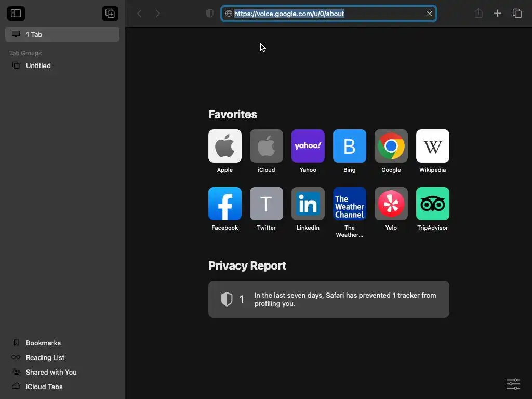Go back with the back arrow
This screenshot has height=399, width=532.
[x=139, y=14]
